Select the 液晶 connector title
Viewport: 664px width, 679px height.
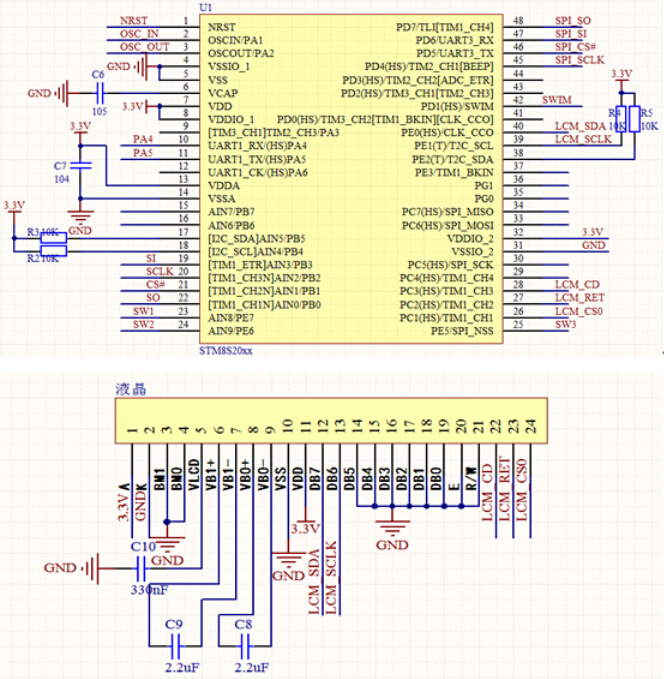tap(130, 390)
